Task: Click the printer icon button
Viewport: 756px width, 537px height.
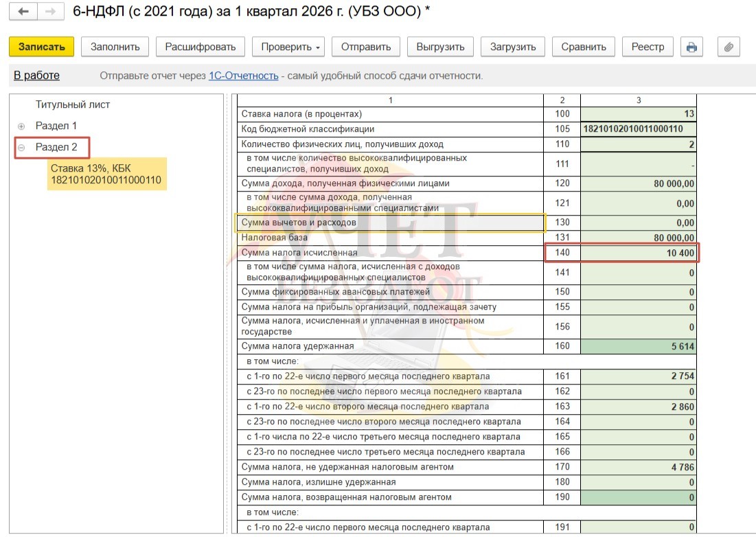Action: (691, 47)
